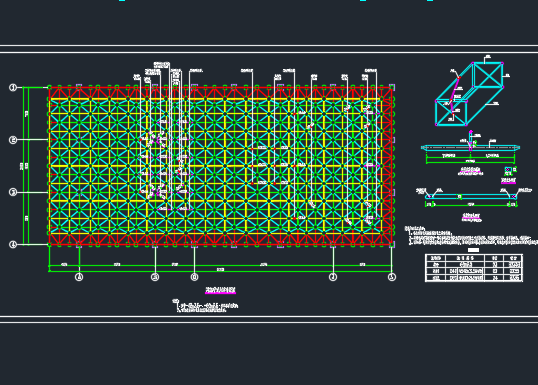Select the fourth column axis bubble below plan
The image size is (538, 385).
pos(333,277)
